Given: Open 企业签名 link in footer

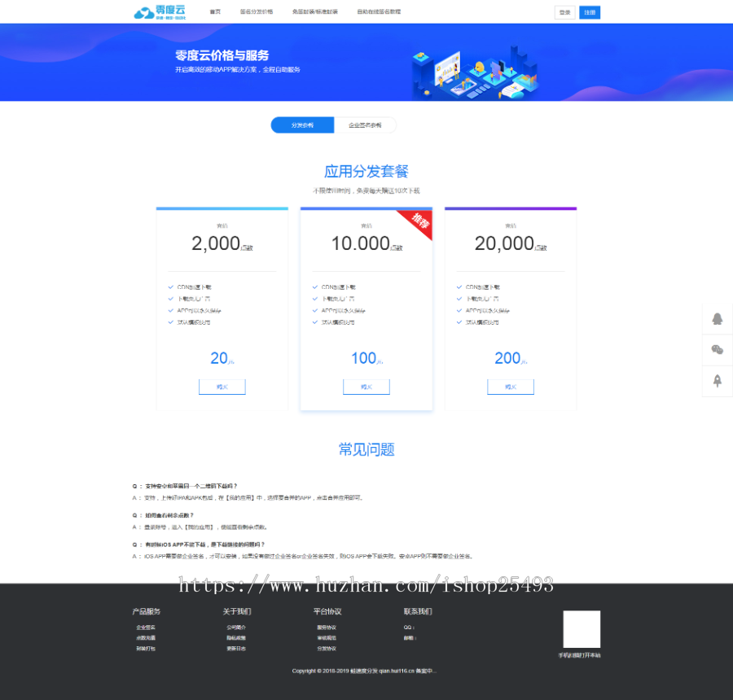Looking at the screenshot, I should coord(146,628).
